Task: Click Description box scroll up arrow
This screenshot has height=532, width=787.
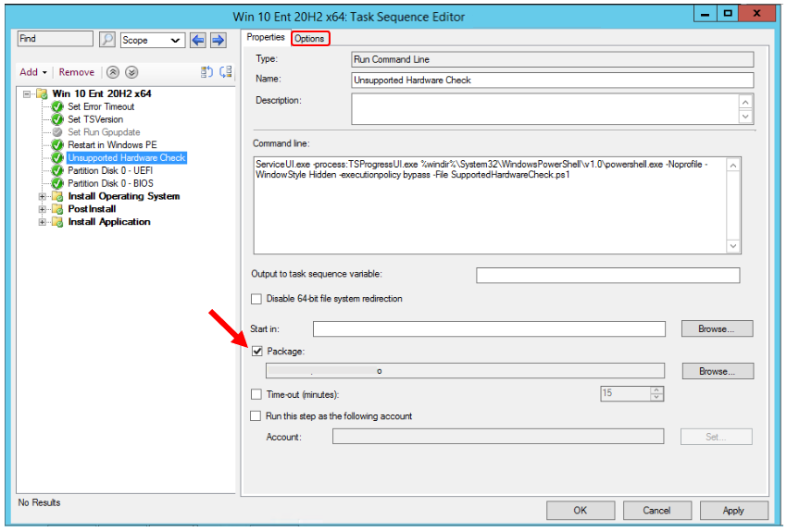Action: pyautogui.click(x=746, y=102)
